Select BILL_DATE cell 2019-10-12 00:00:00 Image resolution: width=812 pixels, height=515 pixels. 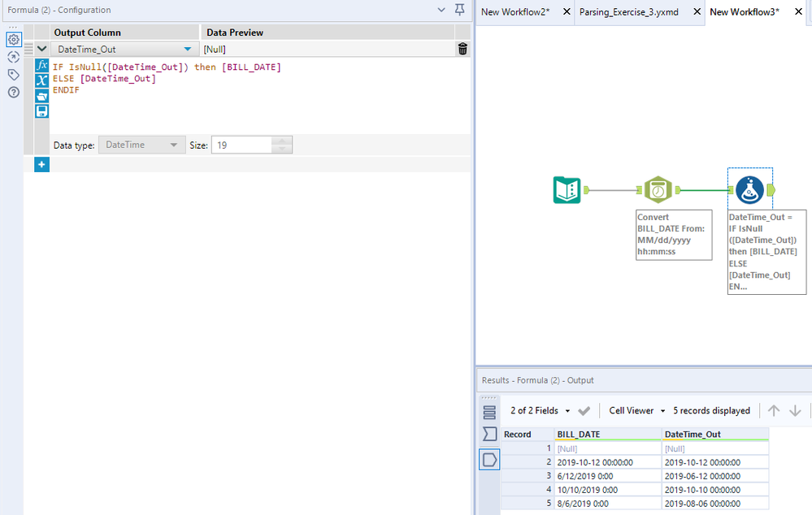coord(607,462)
